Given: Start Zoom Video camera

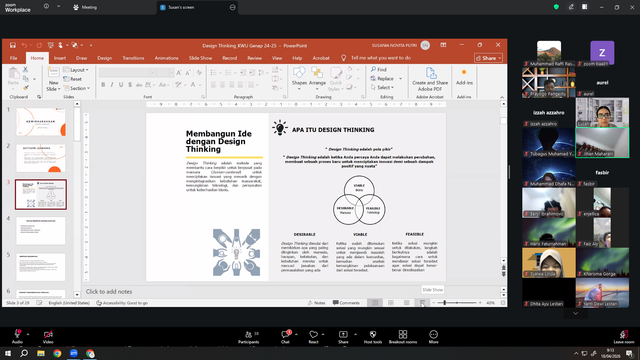Looking at the screenshot, I should click(48, 334).
